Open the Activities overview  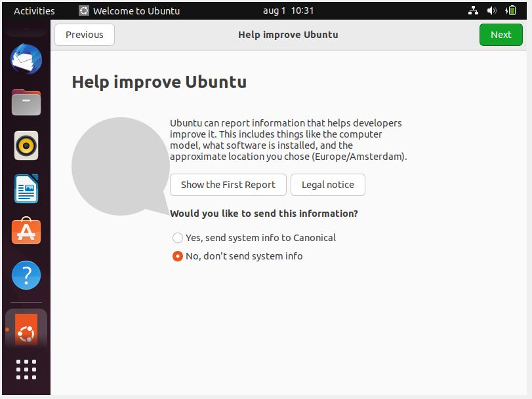point(34,11)
